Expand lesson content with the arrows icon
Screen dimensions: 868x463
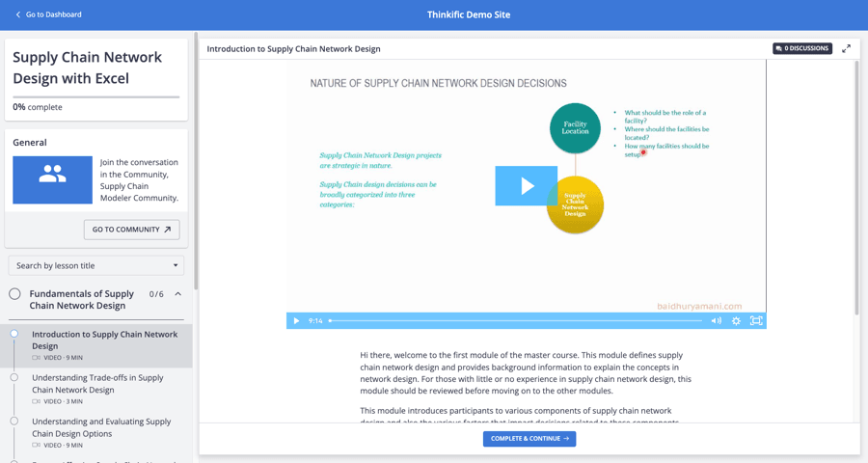point(846,48)
